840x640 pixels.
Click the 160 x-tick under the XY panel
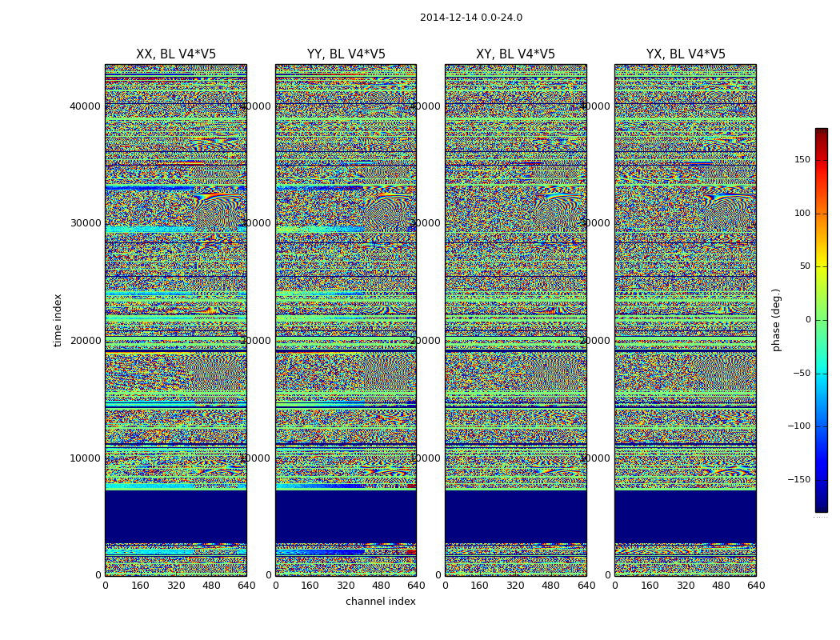coord(480,586)
